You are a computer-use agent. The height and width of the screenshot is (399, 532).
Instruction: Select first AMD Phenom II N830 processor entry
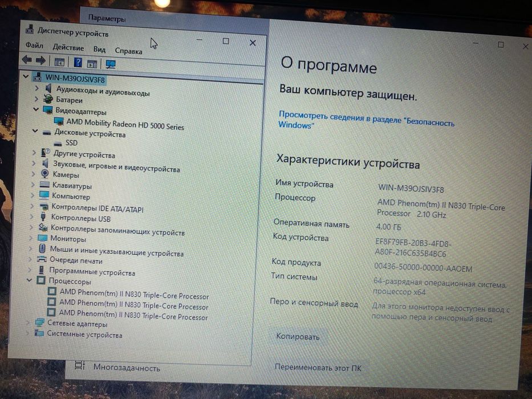[134, 294]
